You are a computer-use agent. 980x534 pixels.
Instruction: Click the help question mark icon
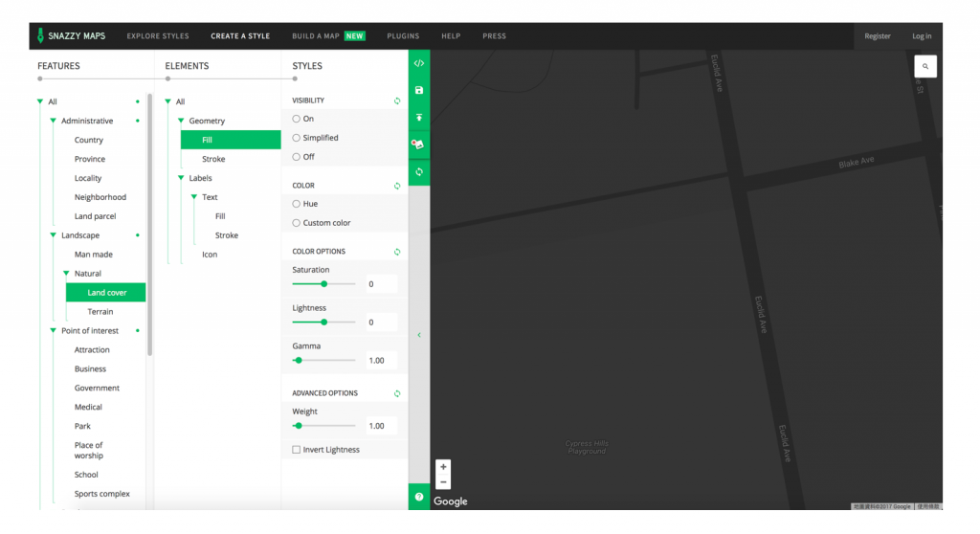pyautogui.click(x=419, y=497)
